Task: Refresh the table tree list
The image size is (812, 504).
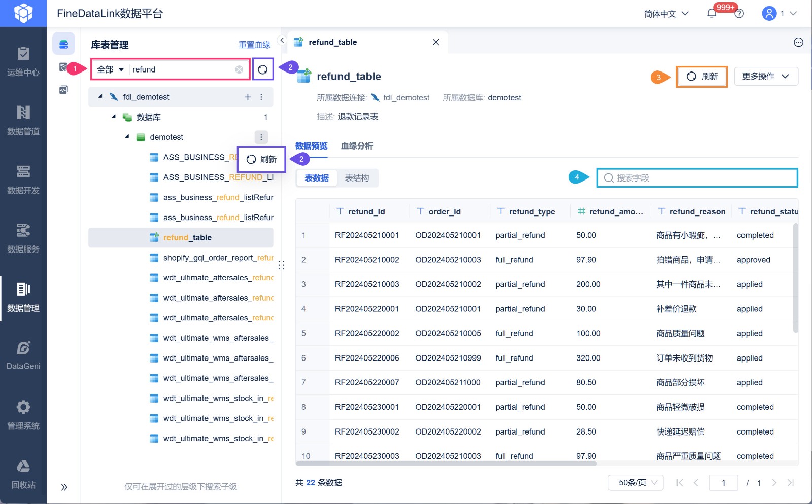Action: point(262,69)
